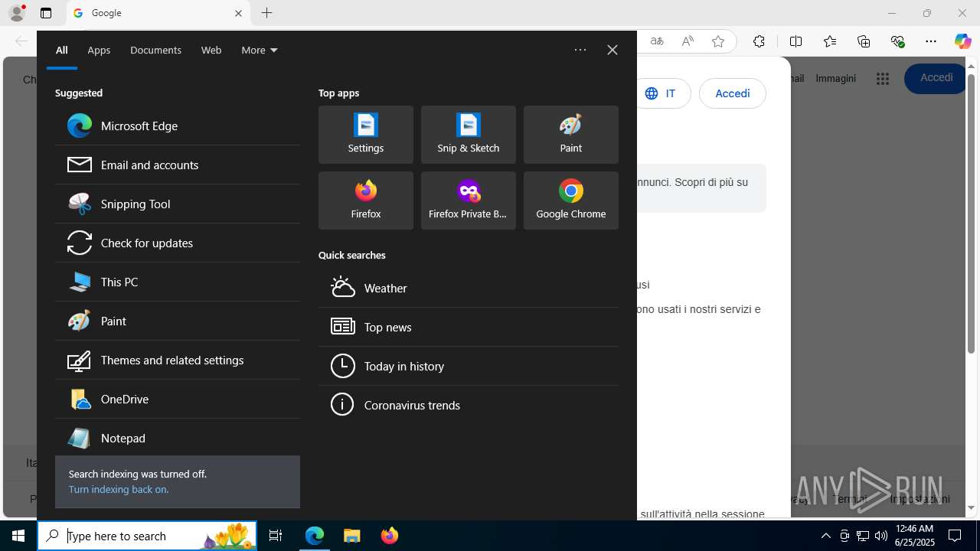This screenshot has width=980, height=551.
Task: Switch to the Web search tab
Action: tap(211, 50)
